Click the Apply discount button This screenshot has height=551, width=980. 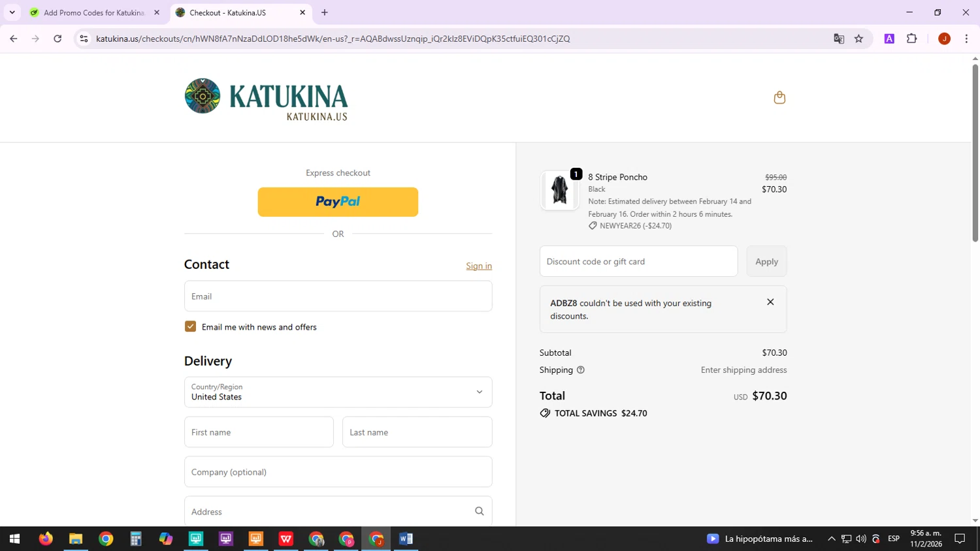click(767, 261)
